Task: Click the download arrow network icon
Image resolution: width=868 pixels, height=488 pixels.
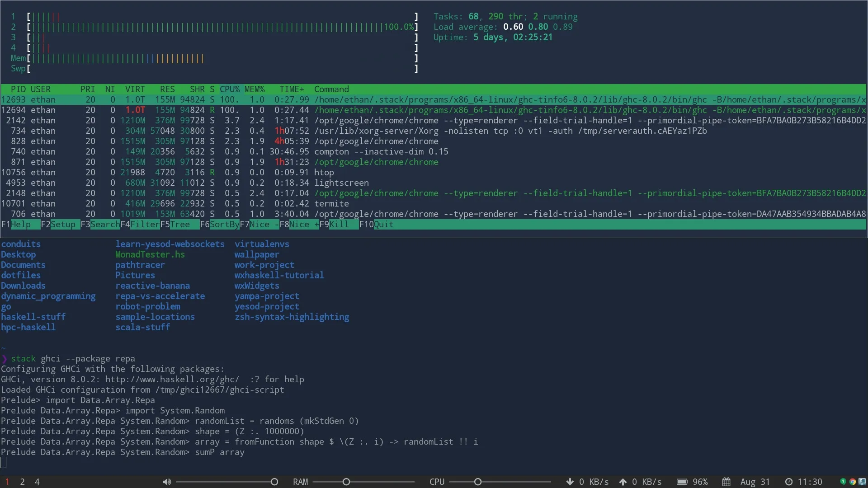Action: (570, 482)
